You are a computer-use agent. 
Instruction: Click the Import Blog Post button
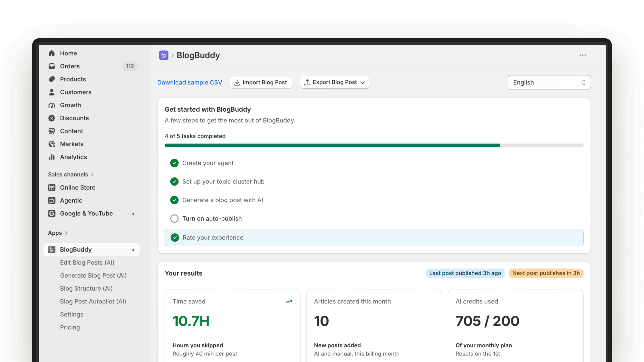point(261,82)
